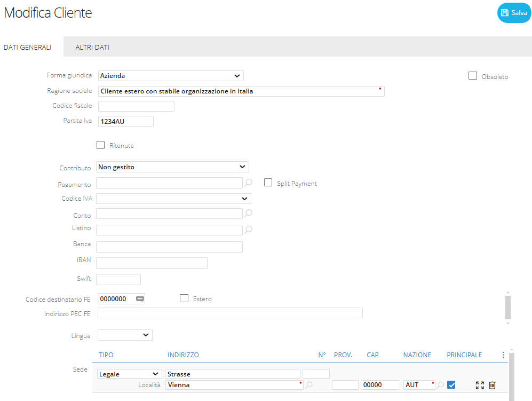Delete the Legale address with trash icon
Image resolution: width=532 pixels, height=401 pixels.
[x=492, y=385]
